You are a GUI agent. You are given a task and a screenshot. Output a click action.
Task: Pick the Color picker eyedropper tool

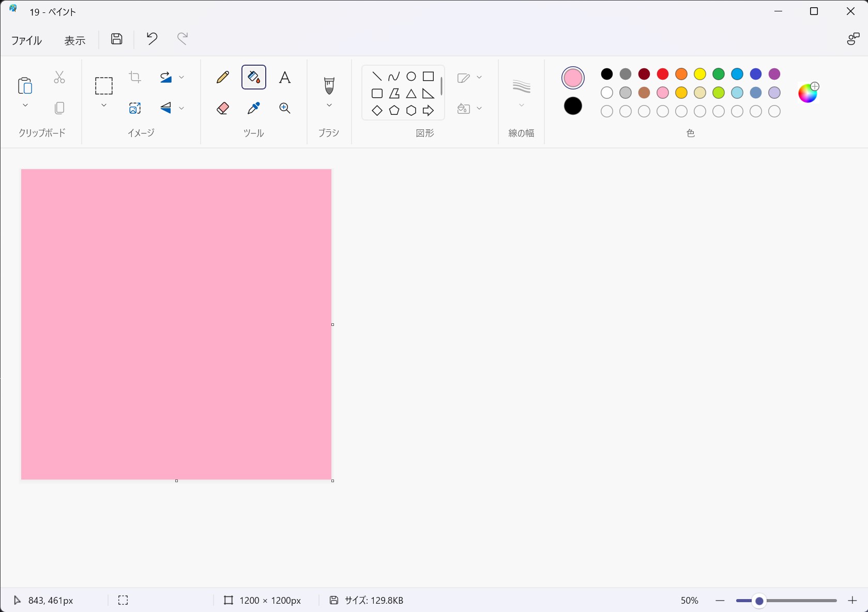click(x=253, y=108)
